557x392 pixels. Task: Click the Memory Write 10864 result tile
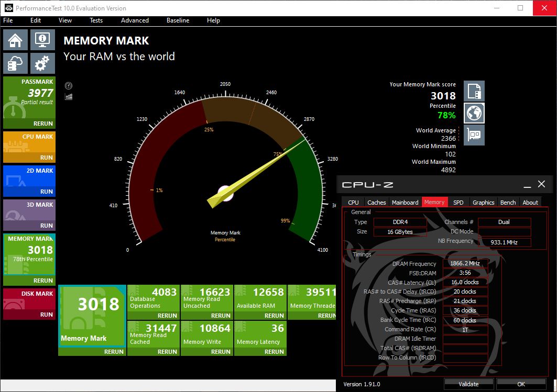pos(207,334)
